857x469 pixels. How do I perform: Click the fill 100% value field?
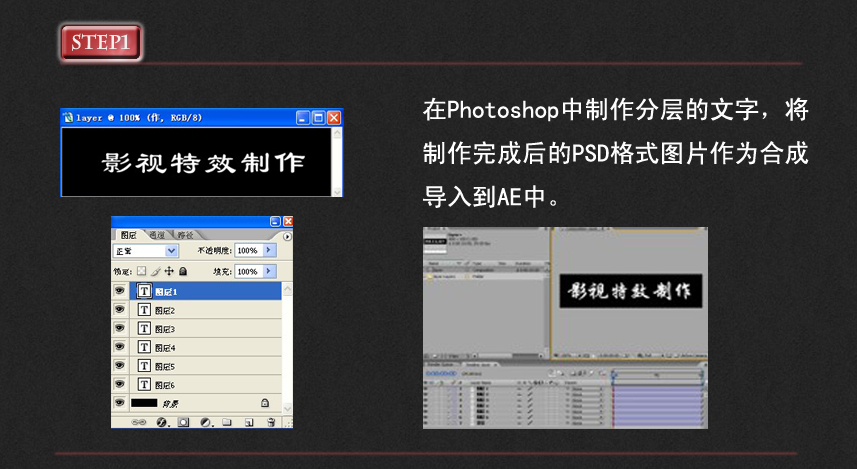(248, 272)
